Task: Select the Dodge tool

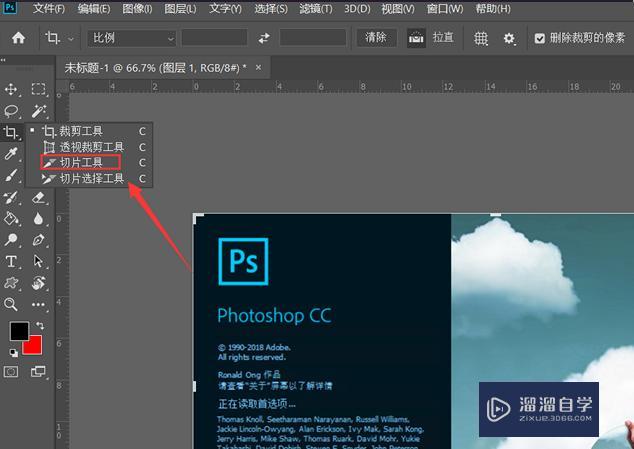Action: click(x=11, y=240)
